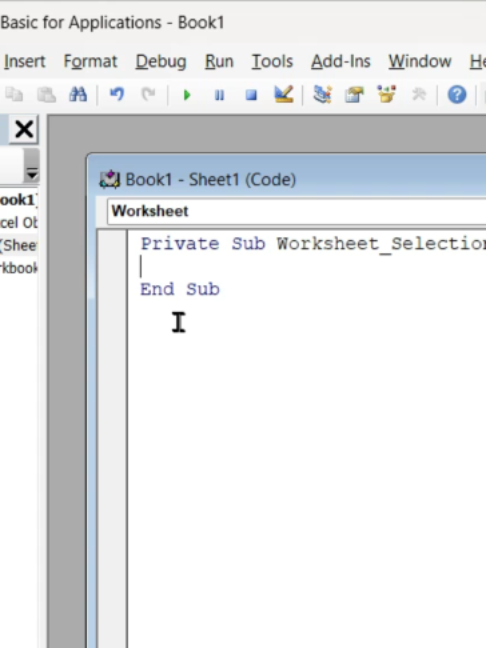
Task: Click the Redo arrow icon
Action: click(x=148, y=95)
